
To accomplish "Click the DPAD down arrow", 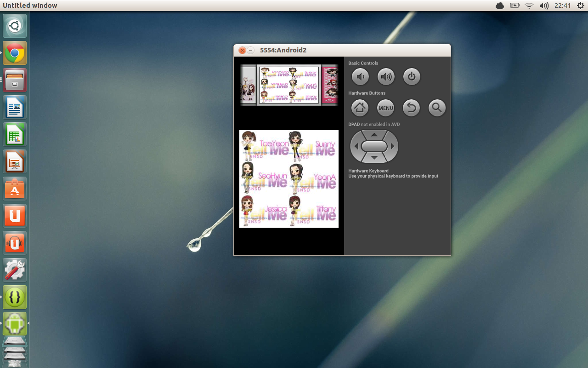I will point(374,158).
